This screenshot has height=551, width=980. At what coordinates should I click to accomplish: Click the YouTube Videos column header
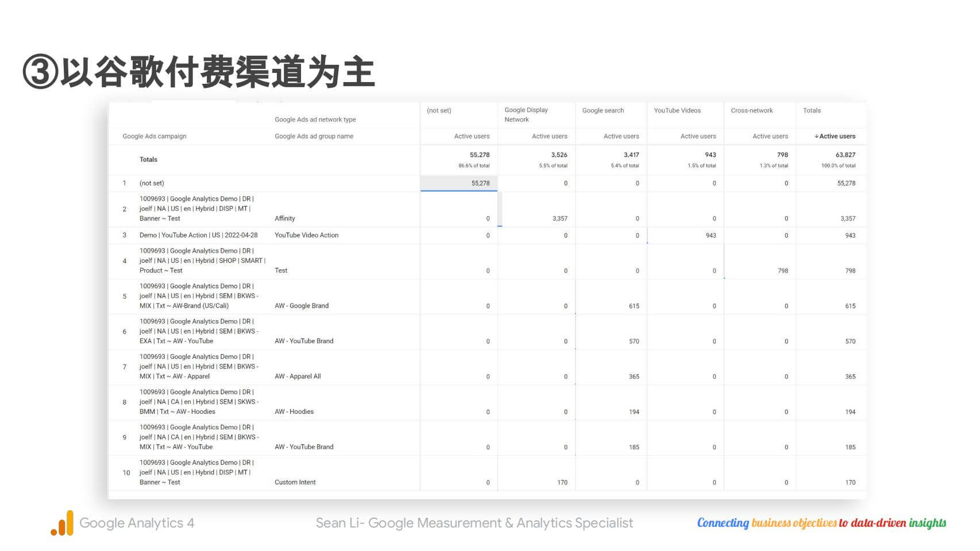677,111
